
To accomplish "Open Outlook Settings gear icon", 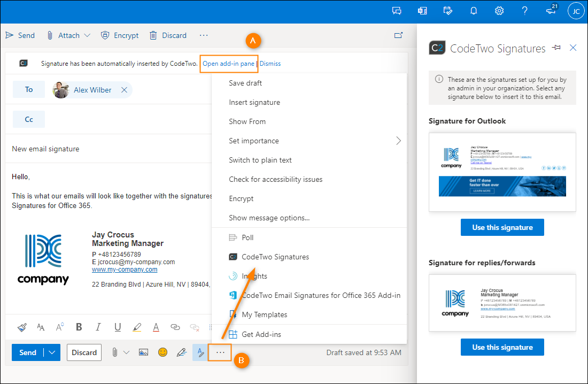I will point(499,10).
